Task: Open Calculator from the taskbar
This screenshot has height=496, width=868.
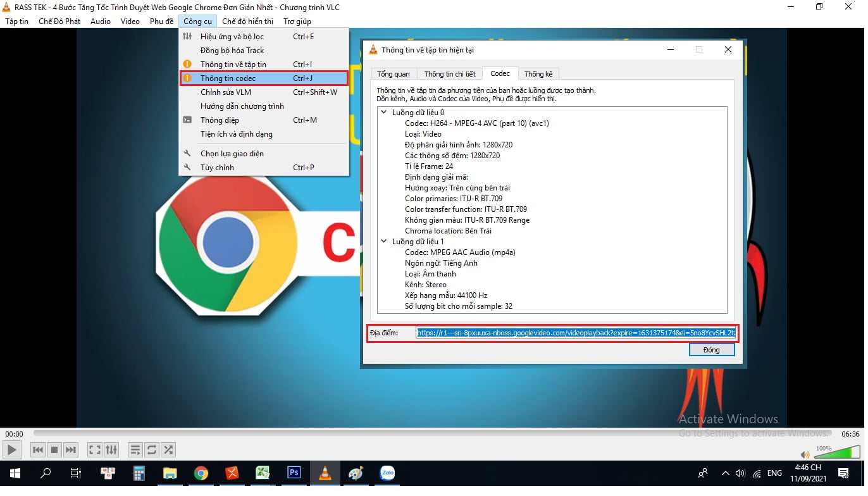Action: click(x=139, y=473)
